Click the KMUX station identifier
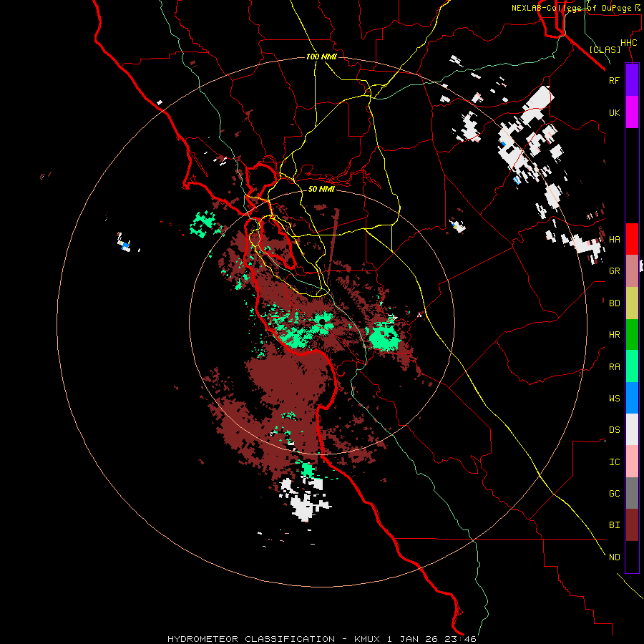This screenshot has height=644, width=644. click(x=368, y=639)
